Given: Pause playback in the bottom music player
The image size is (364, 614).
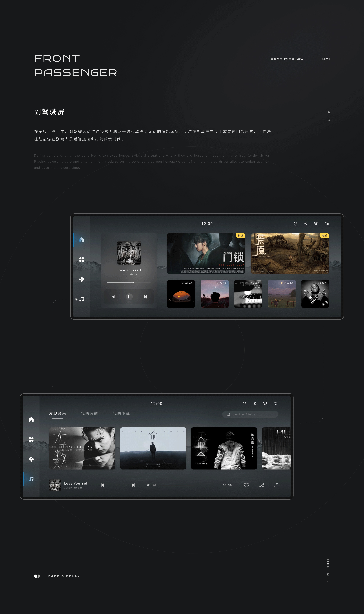Looking at the screenshot, I should pyautogui.click(x=118, y=485).
